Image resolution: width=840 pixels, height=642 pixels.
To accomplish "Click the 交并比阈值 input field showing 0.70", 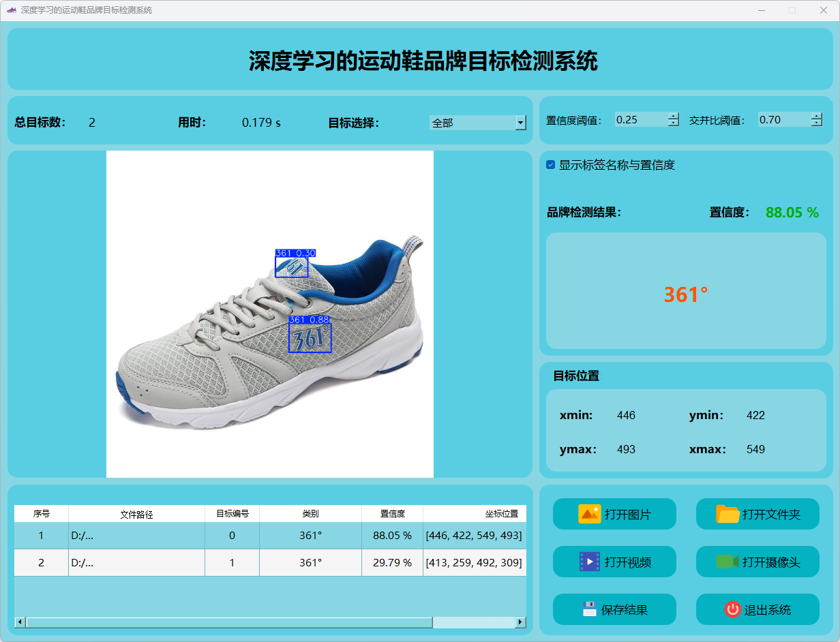I will pyautogui.click(x=784, y=119).
